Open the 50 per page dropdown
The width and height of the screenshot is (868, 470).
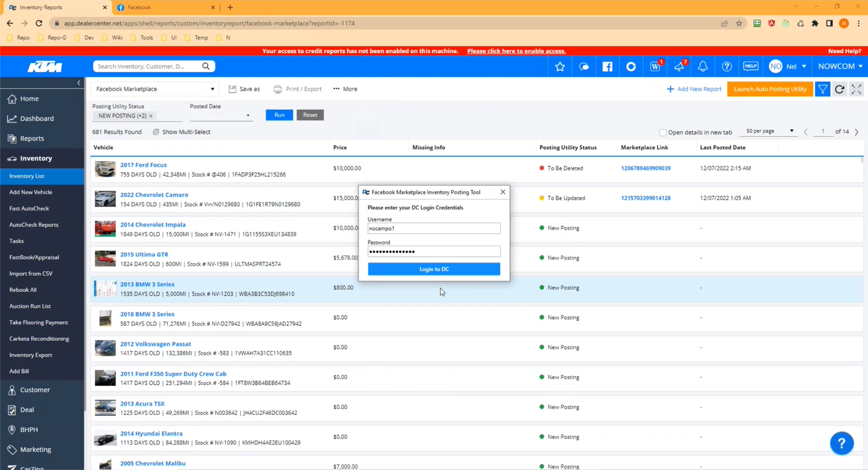click(x=770, y=131)
